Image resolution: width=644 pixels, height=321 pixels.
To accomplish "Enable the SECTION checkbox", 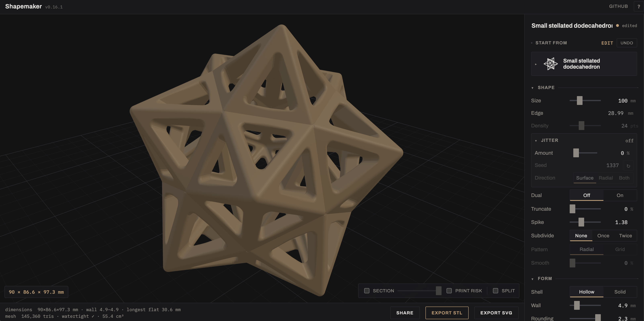I will click(x=367, y=291).
